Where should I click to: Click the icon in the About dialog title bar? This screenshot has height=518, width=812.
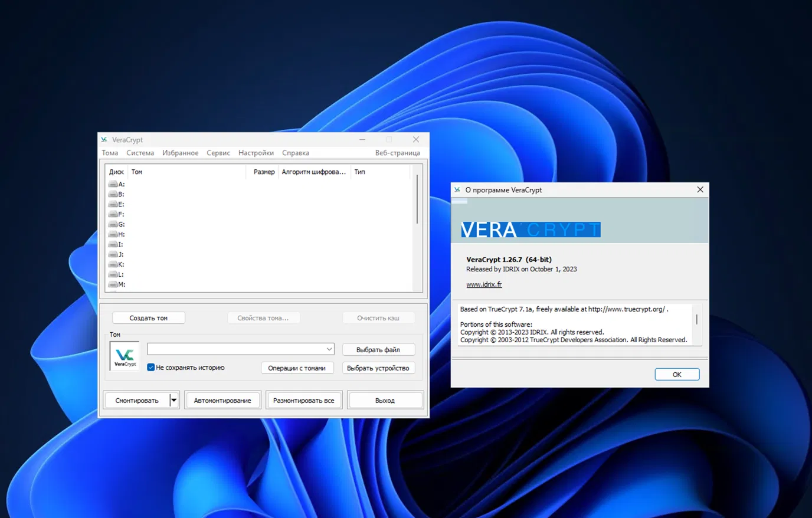point(457,190)
